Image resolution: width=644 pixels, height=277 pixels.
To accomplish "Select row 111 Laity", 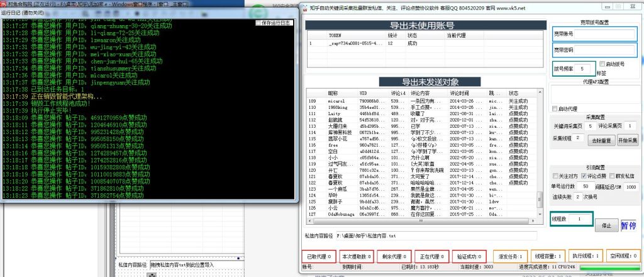I will (x=422, y=113).
